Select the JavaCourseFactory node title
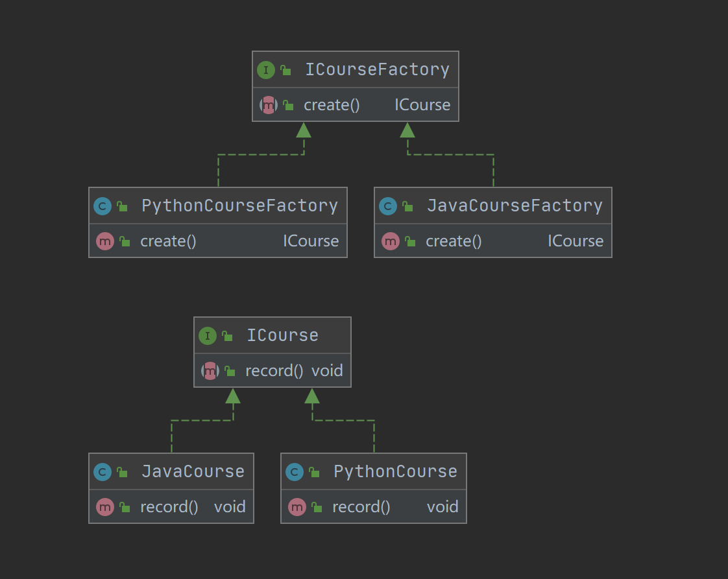Screen dimensions: 728x579 (x=515, y=206)
